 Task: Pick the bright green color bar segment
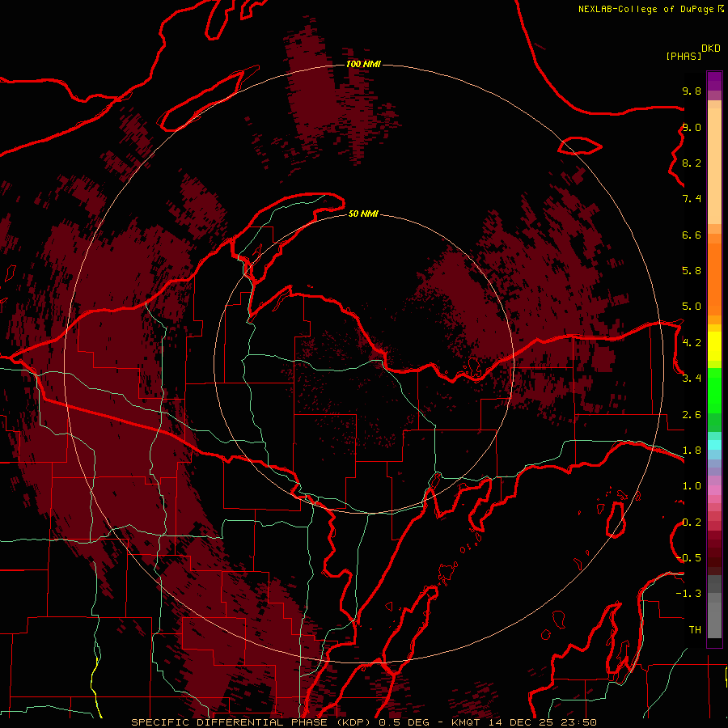pos(714,390)
